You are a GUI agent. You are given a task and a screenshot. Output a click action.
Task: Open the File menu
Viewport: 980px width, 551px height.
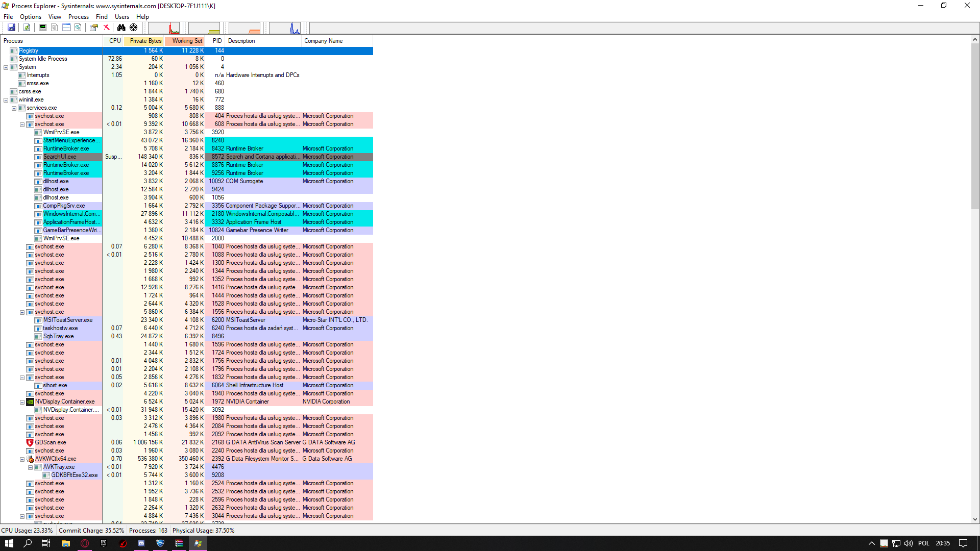pyautogui.click(x=8, y=17)
